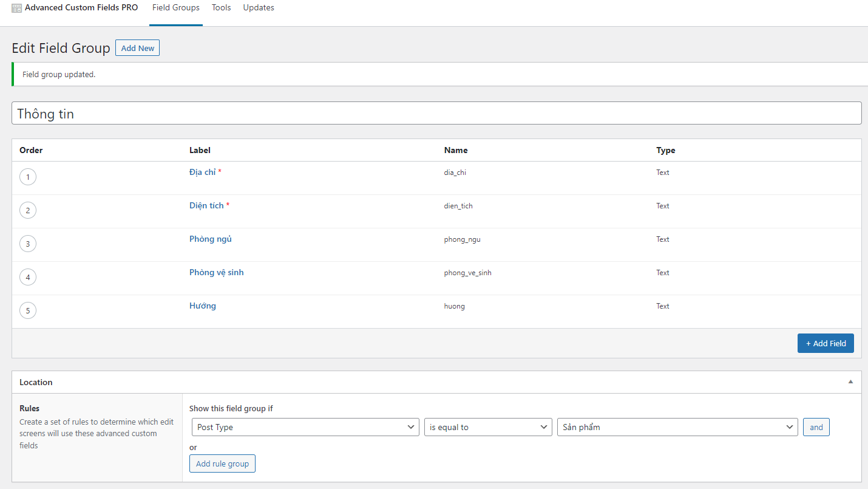Open the Phòng ngủ field
868x489 pixels.
[x=211, y=239]
